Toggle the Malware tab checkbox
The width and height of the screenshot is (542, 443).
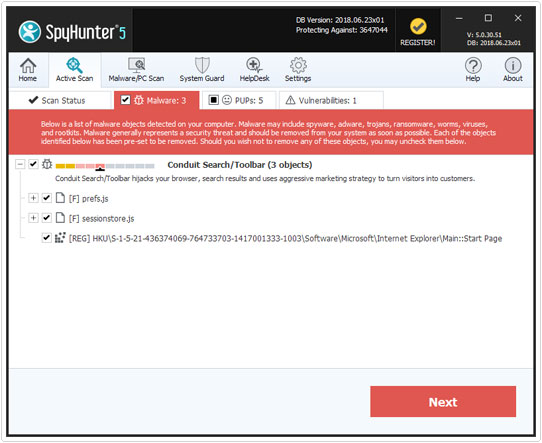(x=125, y=100)
